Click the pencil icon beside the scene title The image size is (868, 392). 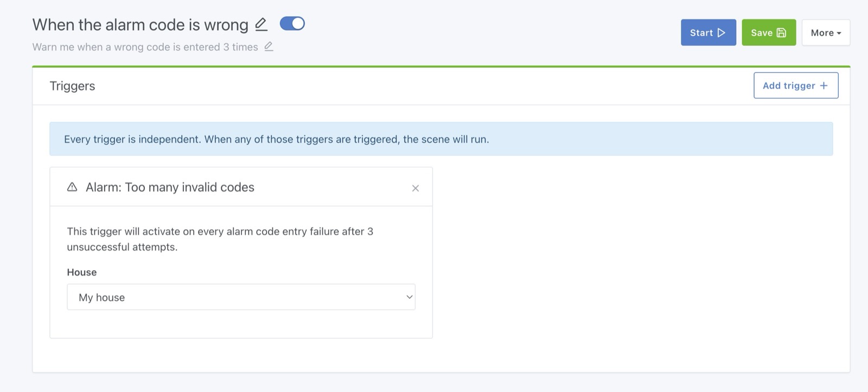pyautogui.click(x=261, y=24)
